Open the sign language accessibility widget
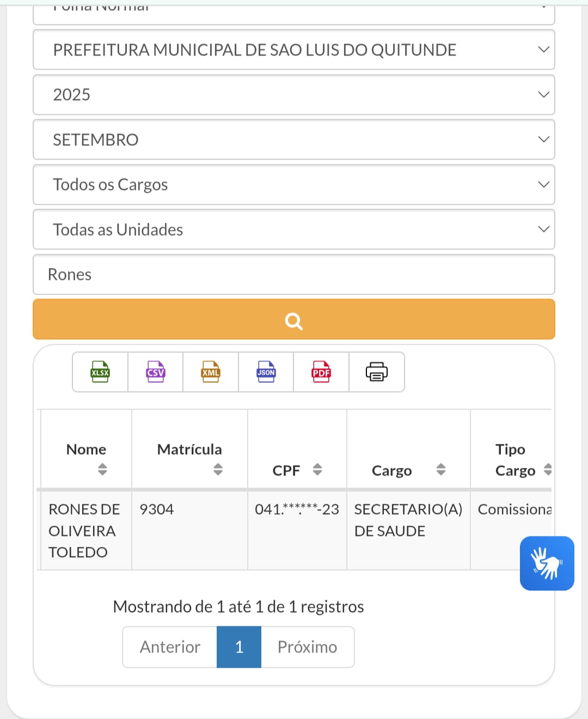This screenshot has height=719, width=588. point(547,563)
